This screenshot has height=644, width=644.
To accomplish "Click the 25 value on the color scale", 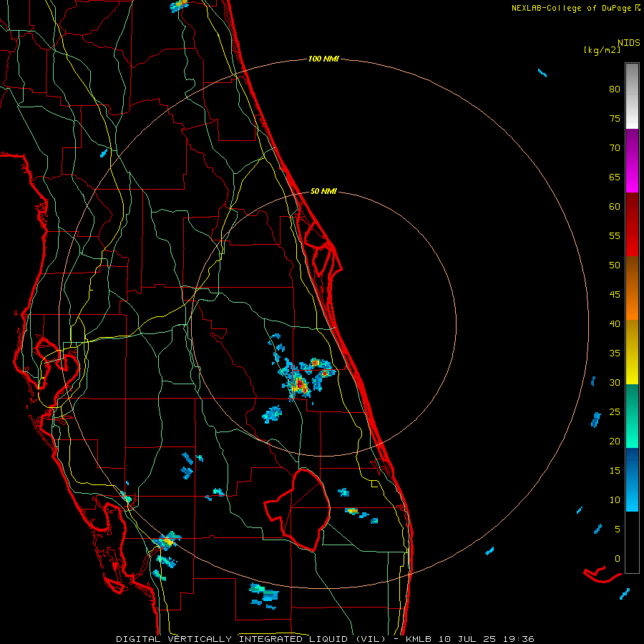I will pyautogui.click(x=615, y=411).
